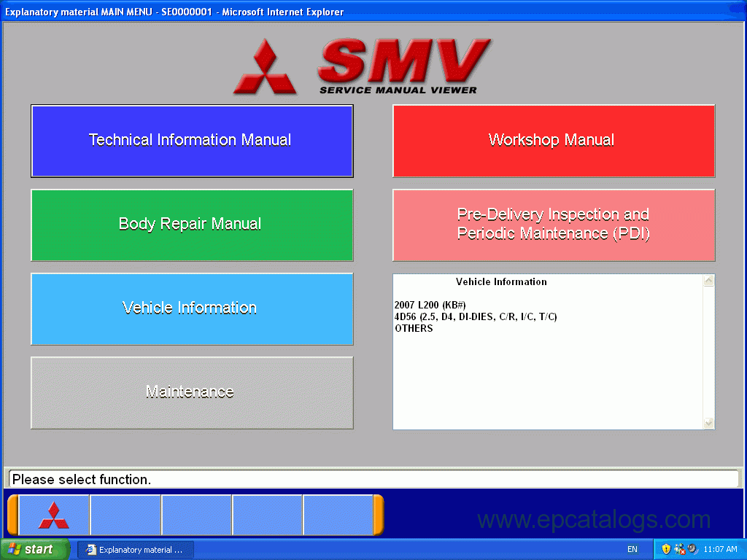
Task: Open the yellow security shield tray icon
Action: pos(666,550)
